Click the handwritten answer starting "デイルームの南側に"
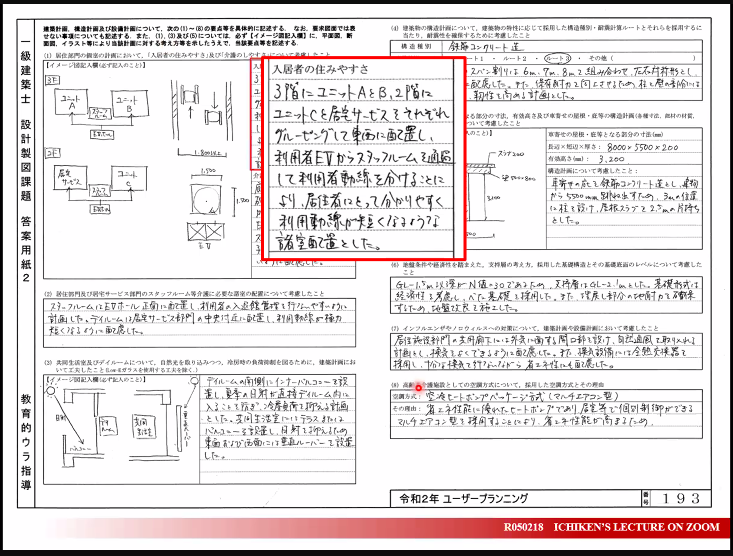733x556 pixels. tap(278, 418)
